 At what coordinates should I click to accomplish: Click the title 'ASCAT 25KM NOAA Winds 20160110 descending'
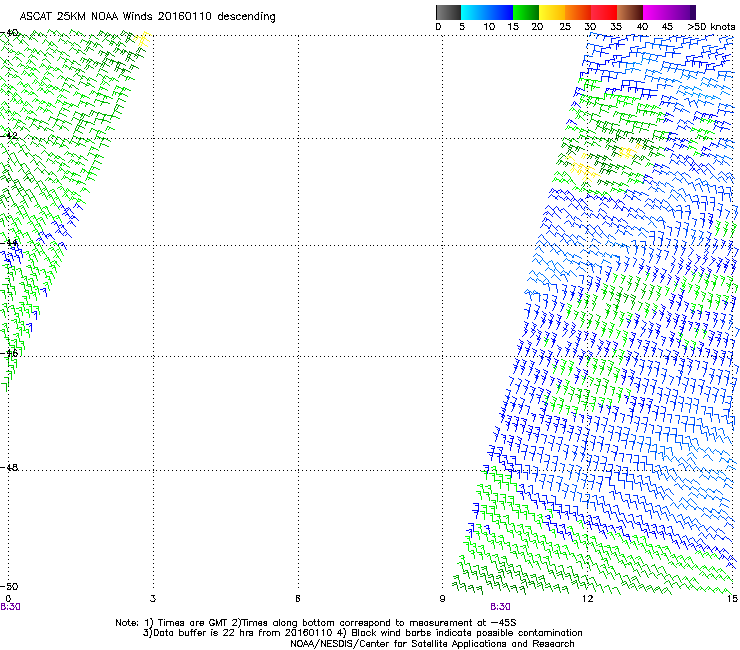click(x=147, y=17)
